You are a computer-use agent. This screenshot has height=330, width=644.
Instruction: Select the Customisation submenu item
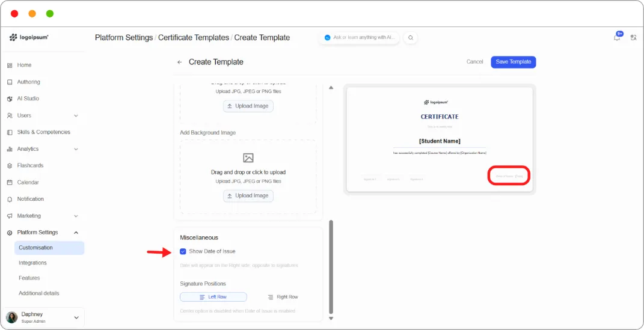tap(49, 248)
